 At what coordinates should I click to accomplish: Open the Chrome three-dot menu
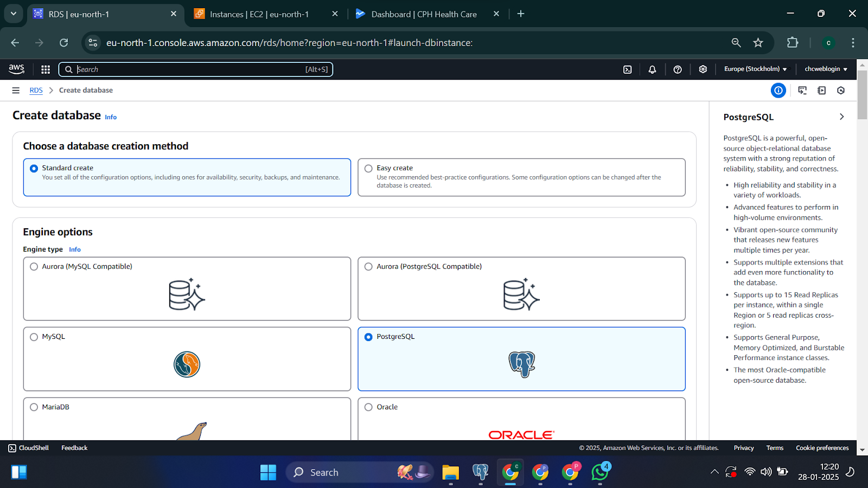click(853, 43)
